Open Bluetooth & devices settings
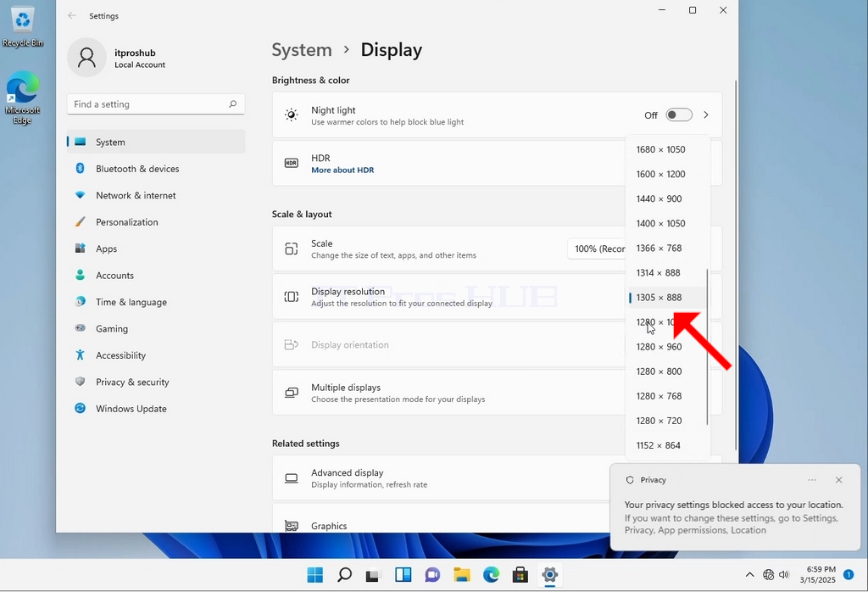Viewport: 868px width, 592px height. 156,168
